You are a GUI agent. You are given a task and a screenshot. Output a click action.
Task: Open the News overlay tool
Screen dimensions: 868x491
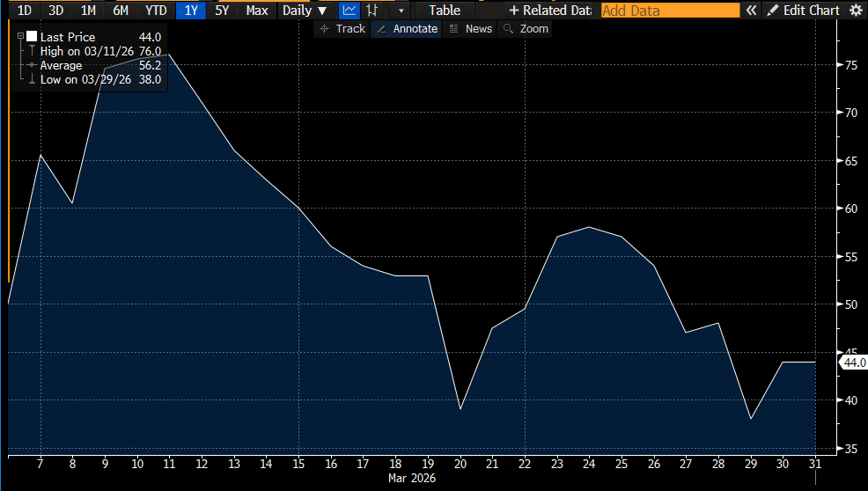pyautogui.click(x=471, y=29)
